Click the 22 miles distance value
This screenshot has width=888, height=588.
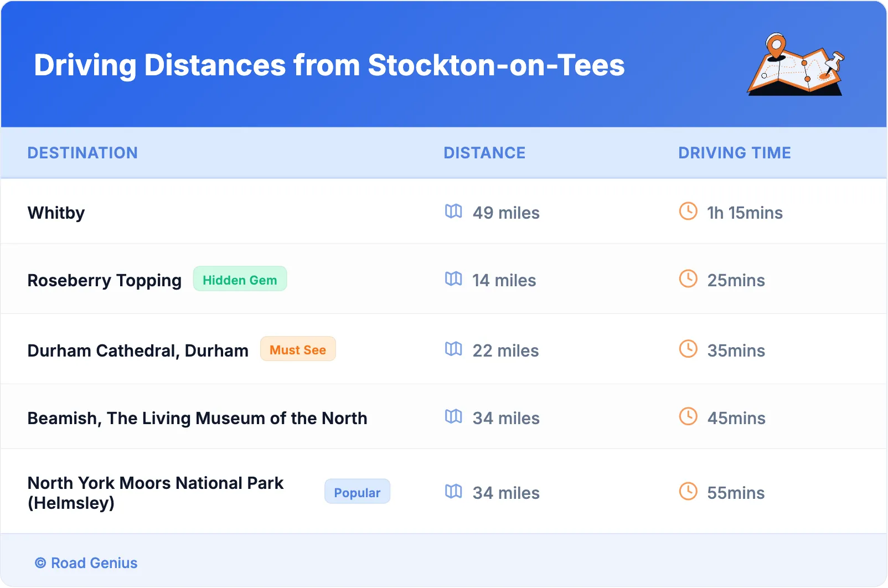coord(505,351)
